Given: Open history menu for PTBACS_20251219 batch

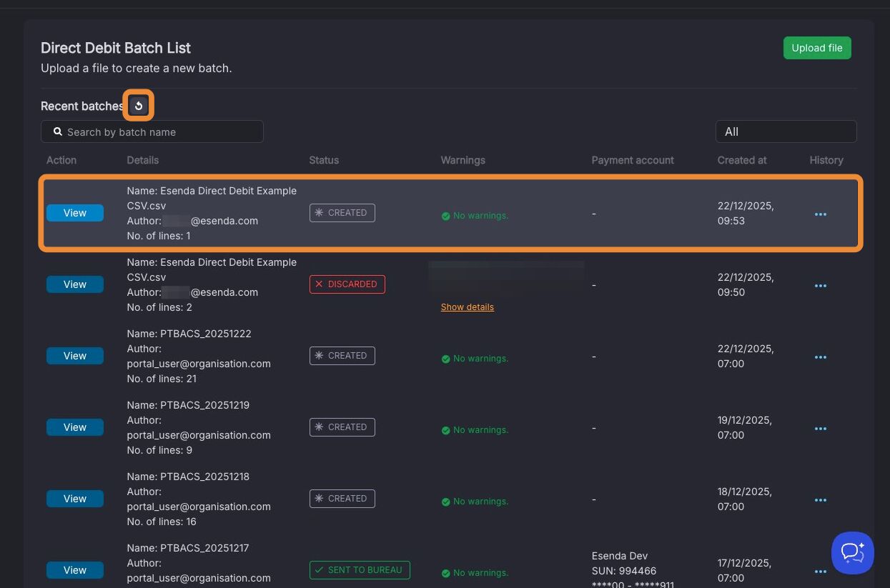Looking at the screenshot, I should pyautogui.click(x=821, y=428).
